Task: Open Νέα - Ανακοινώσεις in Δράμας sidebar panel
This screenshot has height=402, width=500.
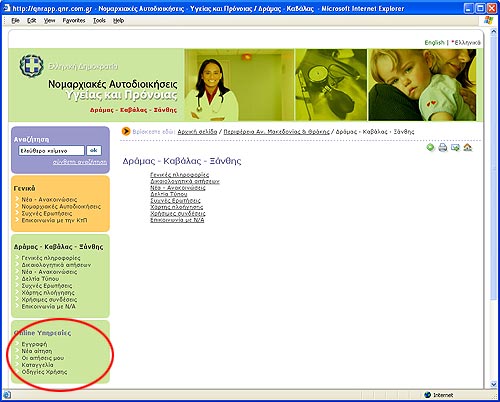Action: coord(49,272)
